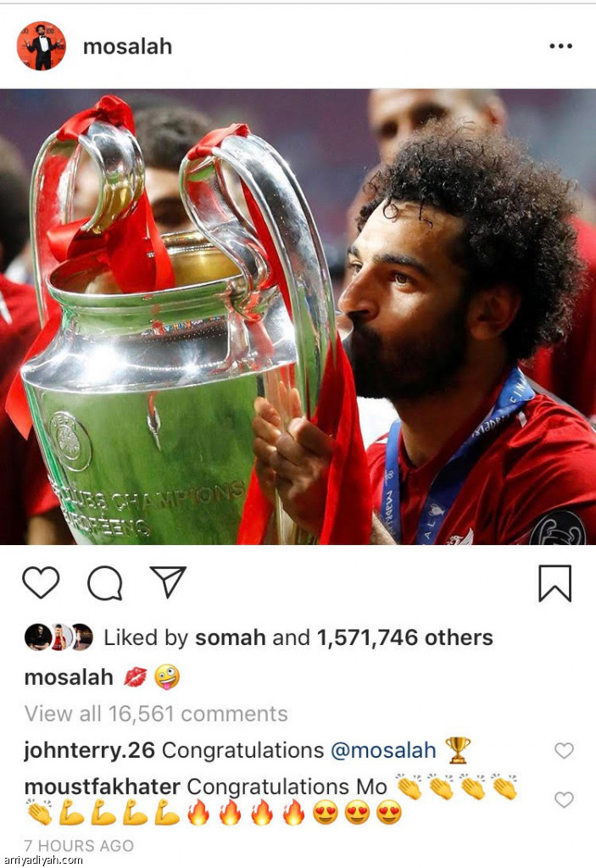Image resolution: width=596 pixels, height=868 pixels.
Task: Like the post with the heart icon
Action: point(41,582)
